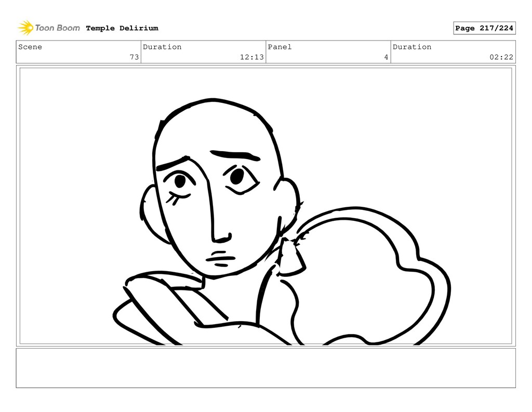Click the Toon Boom logo
Viewport: 532px width, 412px height.
pos(49,28)
